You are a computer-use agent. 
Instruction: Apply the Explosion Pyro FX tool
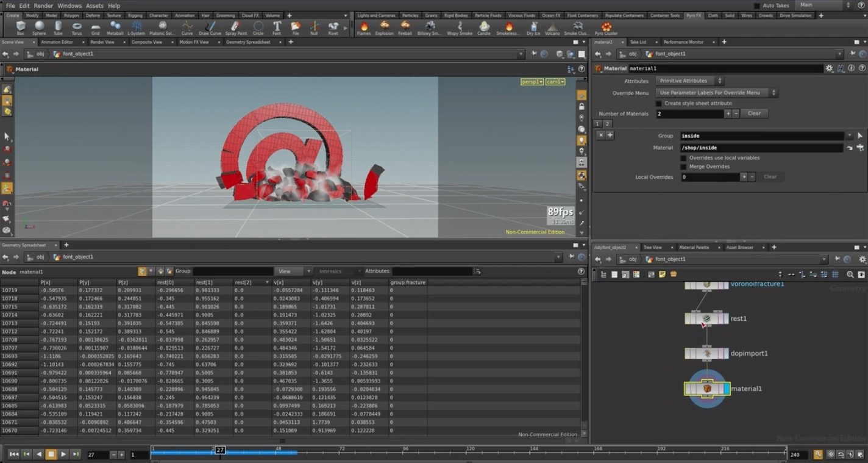coord(384,28)
